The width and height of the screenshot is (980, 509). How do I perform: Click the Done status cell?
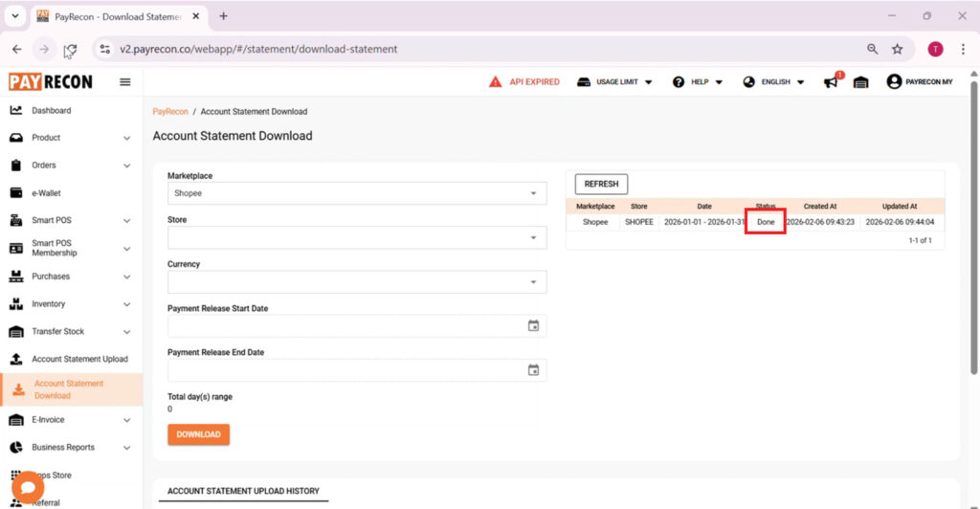click(765, 222)
